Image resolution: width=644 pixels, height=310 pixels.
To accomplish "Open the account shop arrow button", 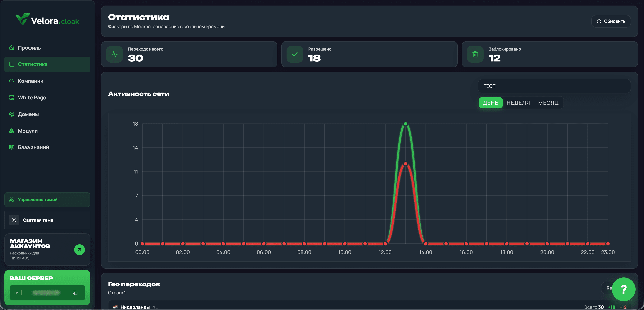I will (80, 249).
